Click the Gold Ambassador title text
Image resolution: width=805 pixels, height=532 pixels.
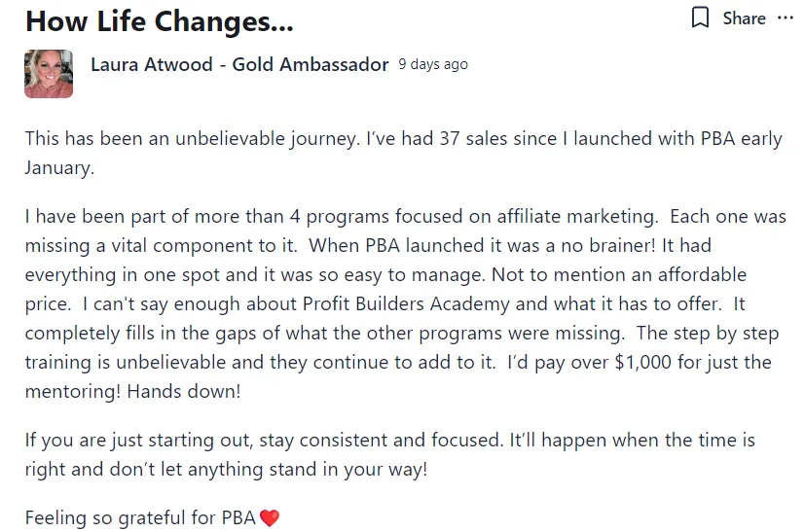click(311, 64)
